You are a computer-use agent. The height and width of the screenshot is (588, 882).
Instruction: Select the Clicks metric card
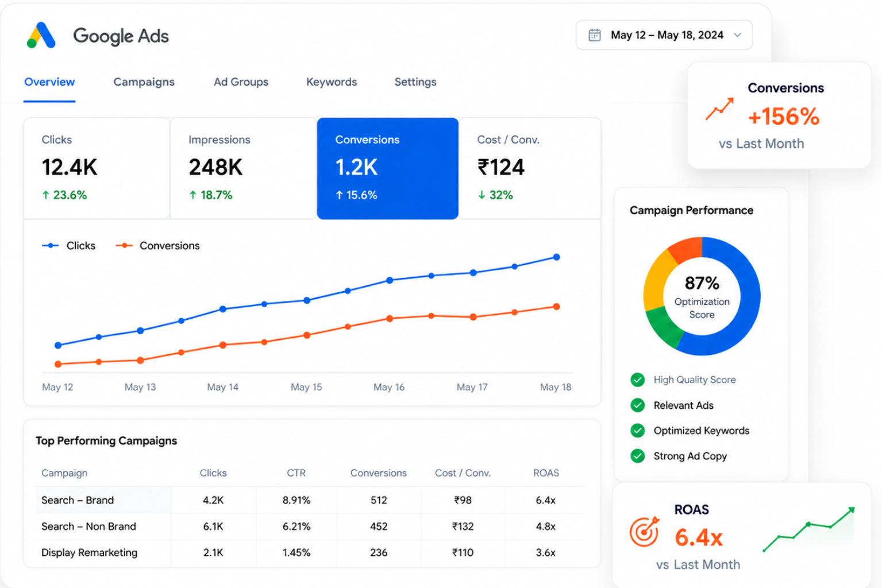(x=97, y=168)
